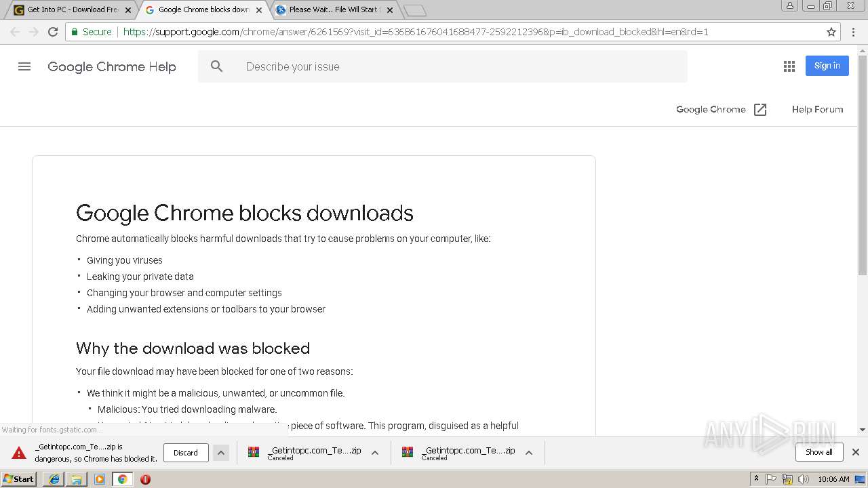Open the hamburger main menu

tap(24, 66)
